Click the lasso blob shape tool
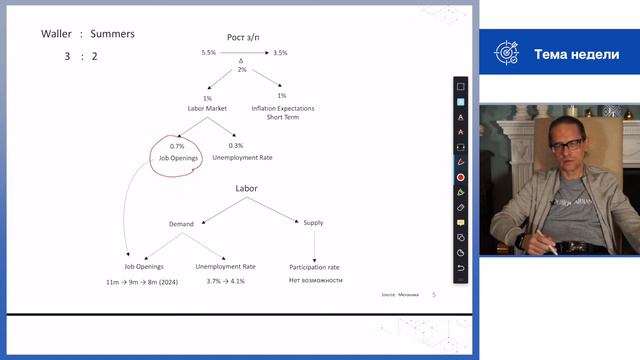Viewport: 640px width, 360px height. pyautogui.click(x=460, y=253)
